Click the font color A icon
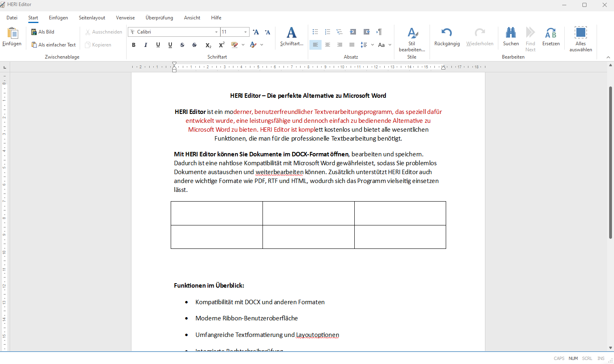The width and height of the screenshot is (614, 364). pyautogui.click(x=253, y=45)
